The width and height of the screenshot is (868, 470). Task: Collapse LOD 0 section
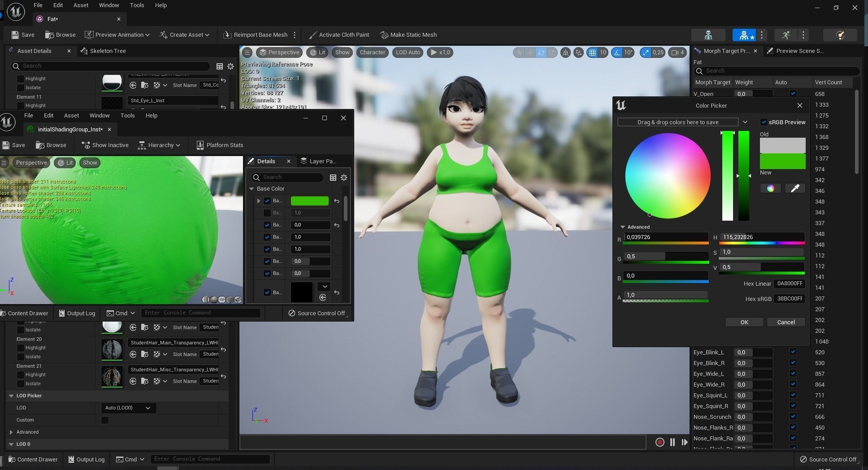pyautogui.click(x=11, y=444)
